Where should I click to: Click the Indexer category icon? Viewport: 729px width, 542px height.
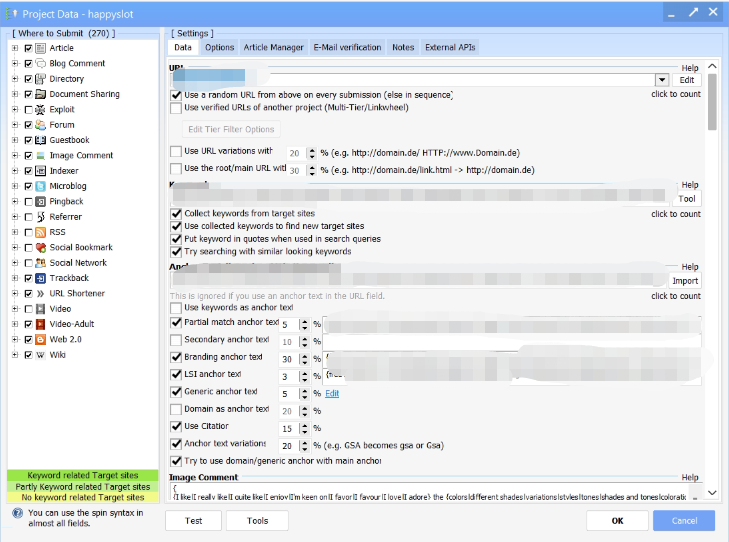click(x=41, y=171)
